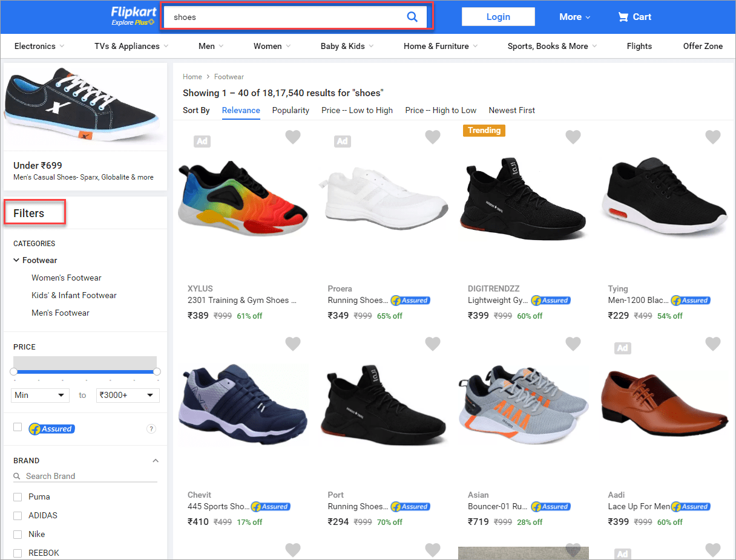Open the ₹3000+ max price dropdown

pos(128,395)
